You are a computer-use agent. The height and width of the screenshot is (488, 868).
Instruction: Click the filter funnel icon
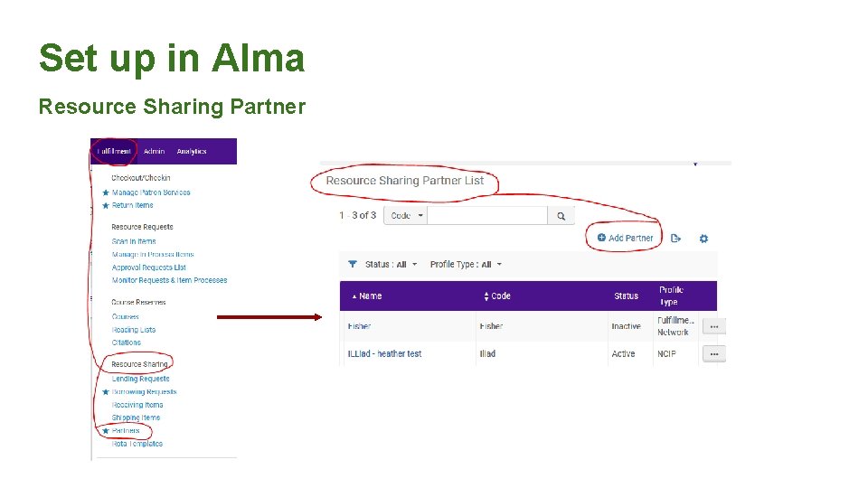352,265
